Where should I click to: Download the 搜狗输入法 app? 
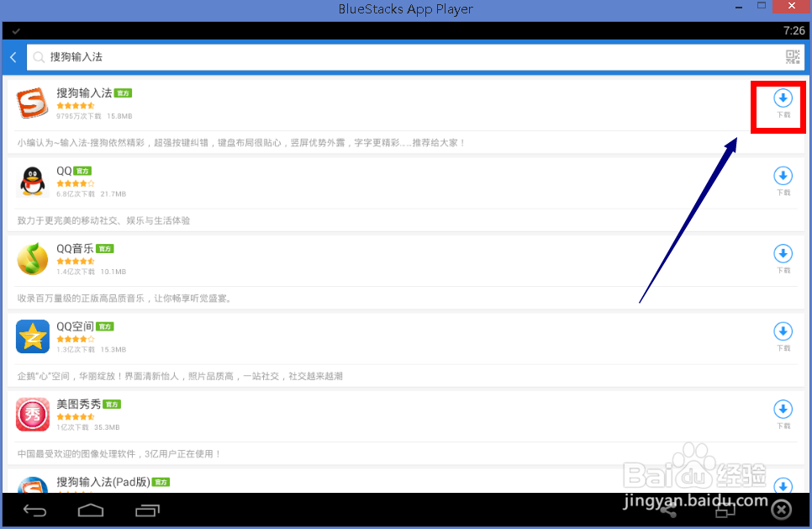tap(783, 103)
